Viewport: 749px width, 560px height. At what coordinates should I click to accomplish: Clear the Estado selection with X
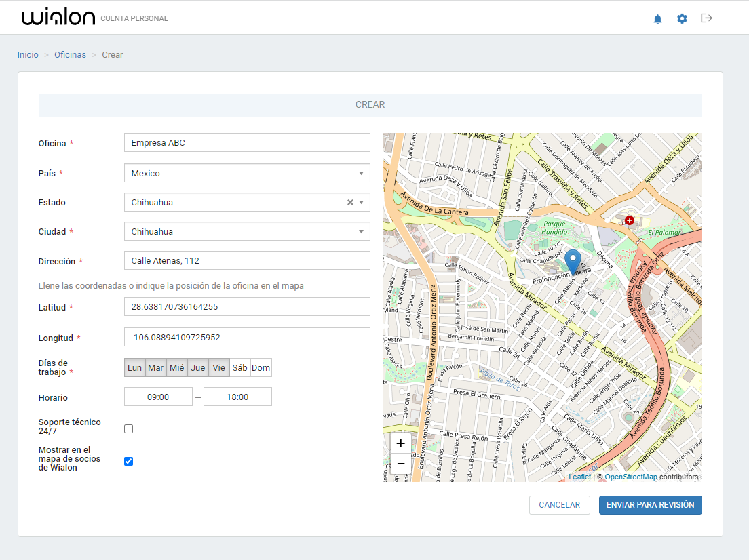point(350,203)
